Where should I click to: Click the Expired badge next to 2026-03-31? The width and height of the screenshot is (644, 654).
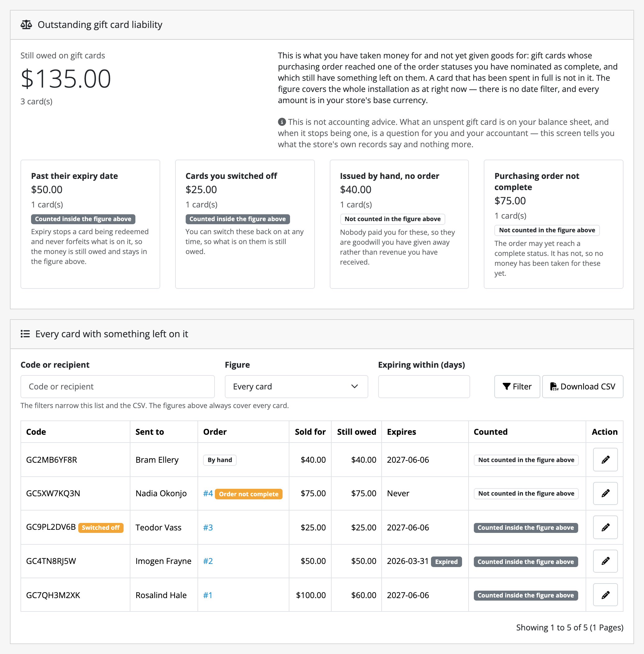446,562
